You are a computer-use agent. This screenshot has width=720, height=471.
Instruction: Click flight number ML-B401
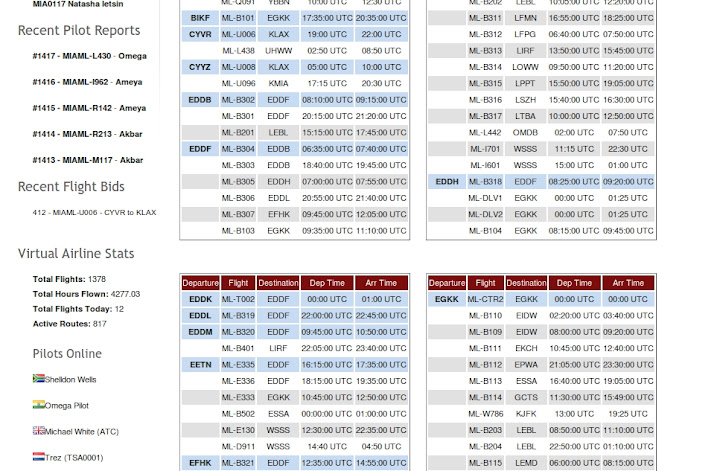[238, 348]
